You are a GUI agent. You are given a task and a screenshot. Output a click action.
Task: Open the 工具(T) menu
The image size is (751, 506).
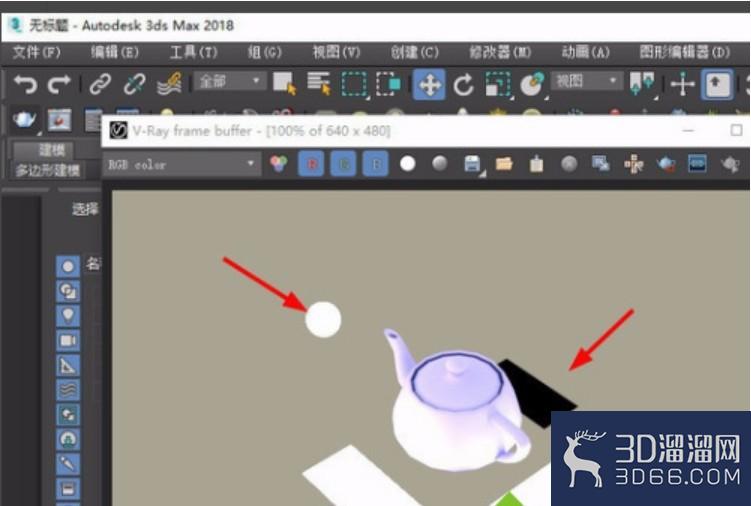pyautogui.click(x=193, y=52)
